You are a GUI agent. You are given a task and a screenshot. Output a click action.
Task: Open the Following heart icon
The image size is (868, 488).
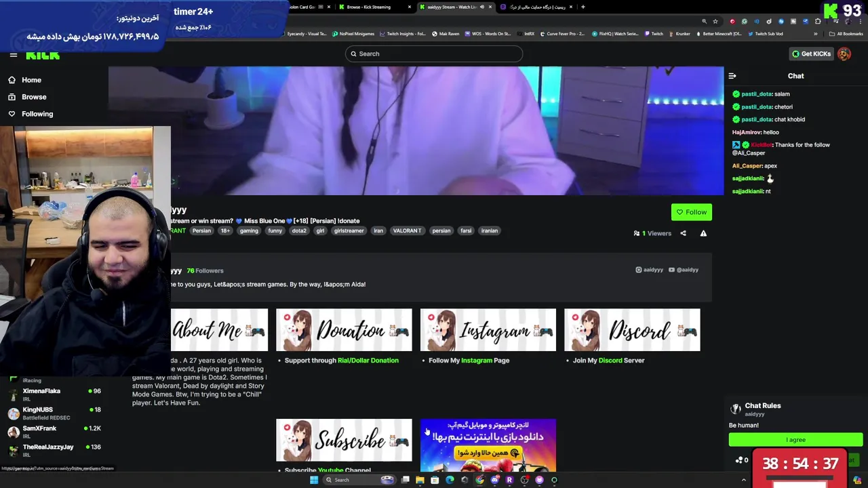click(12, 114)
